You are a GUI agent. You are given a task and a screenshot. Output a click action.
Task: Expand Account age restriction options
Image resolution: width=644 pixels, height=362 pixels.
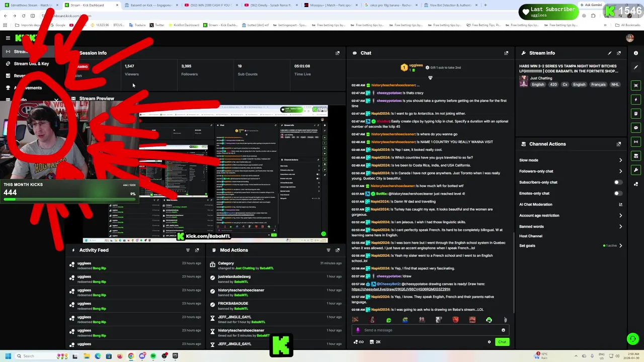coord(620,216)
